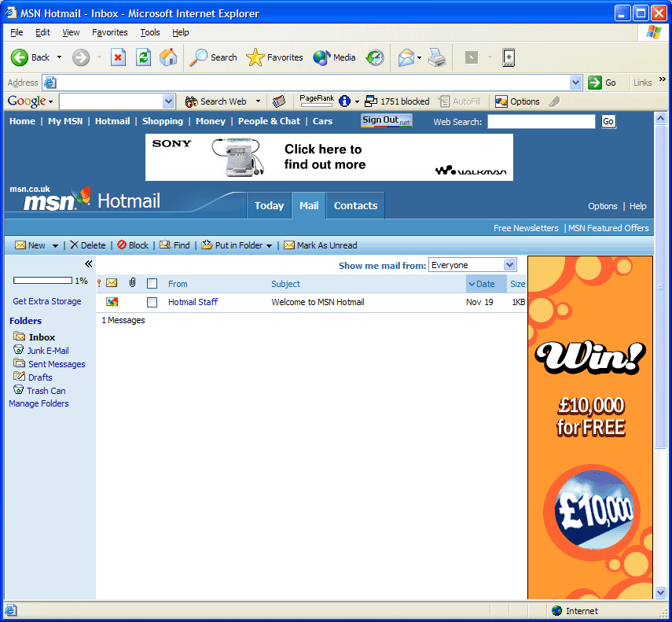Open the address bar dropdown arrow
The height and width of the screenshot is (622, 672).
pos(575,83)
